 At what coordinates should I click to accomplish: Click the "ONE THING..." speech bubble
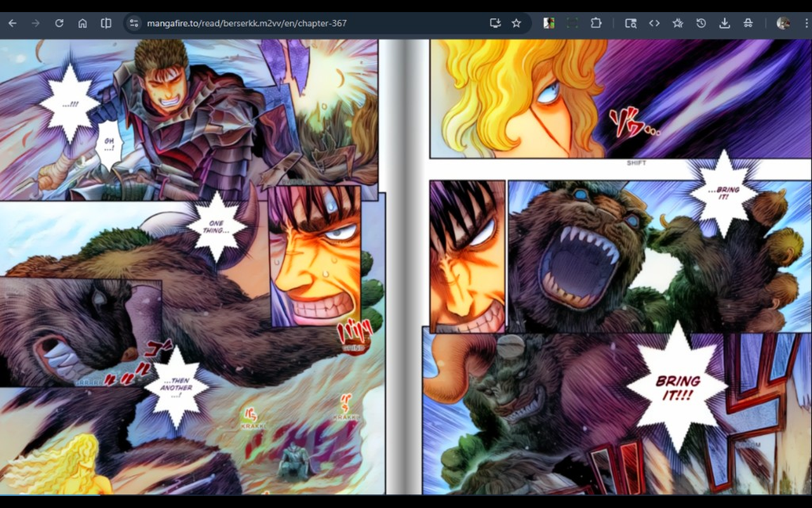tap(216, 227)
